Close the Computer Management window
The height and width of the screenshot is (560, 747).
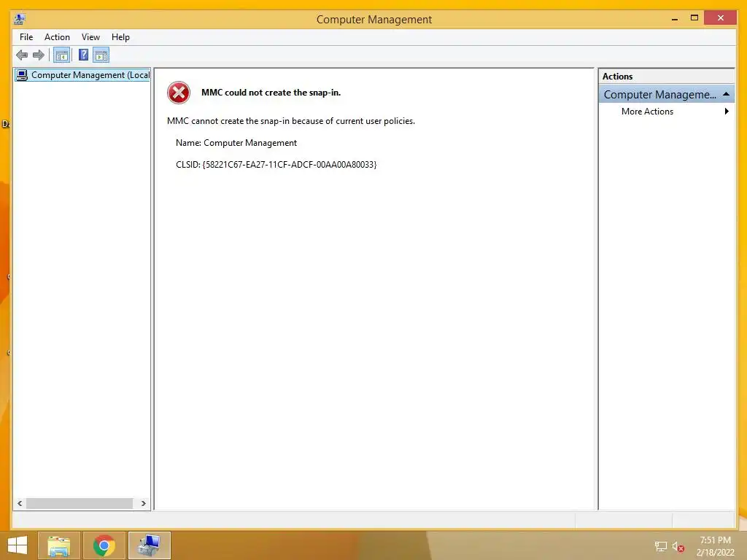pos(720,18)
